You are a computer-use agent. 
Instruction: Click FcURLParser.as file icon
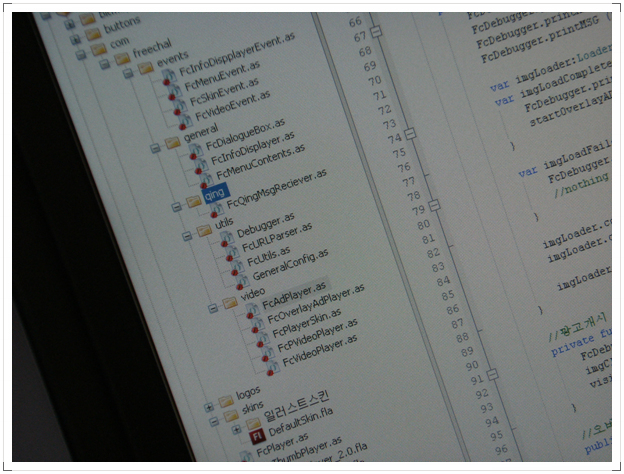(232, 252)
